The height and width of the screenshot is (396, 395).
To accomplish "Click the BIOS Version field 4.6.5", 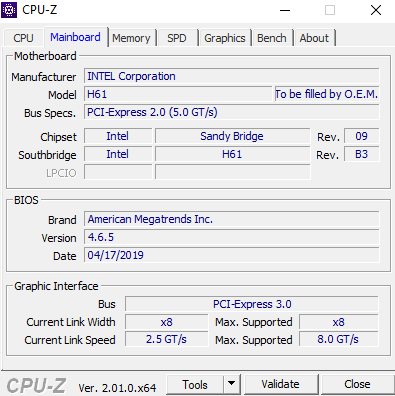I will click(232, 237).
